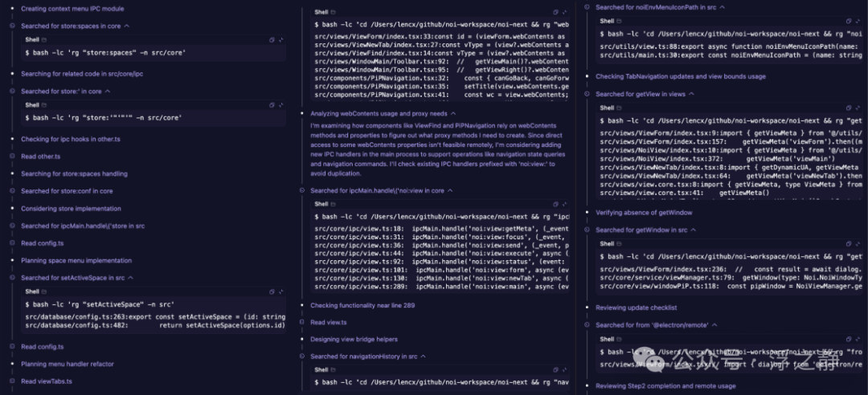Collapse 'Searched for getWindow in src' chevron
This screenshot has height=395, width=868.
tap(694, 230)
